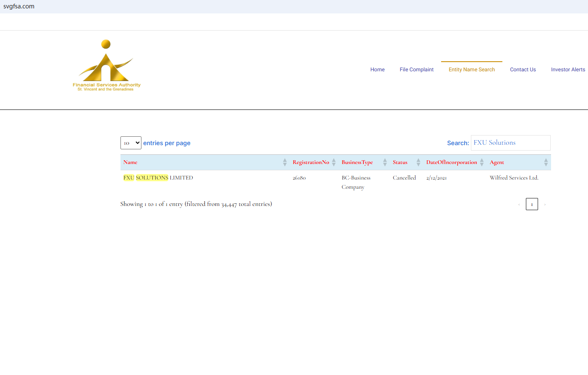Click the Cancelled status cell
588x375 pixels.
click(404, 178)
